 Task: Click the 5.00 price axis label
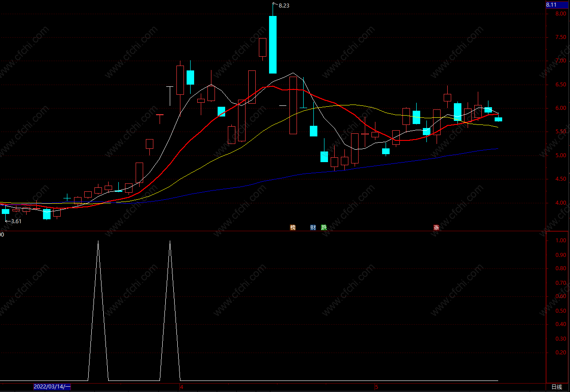(x=561, y=155)
